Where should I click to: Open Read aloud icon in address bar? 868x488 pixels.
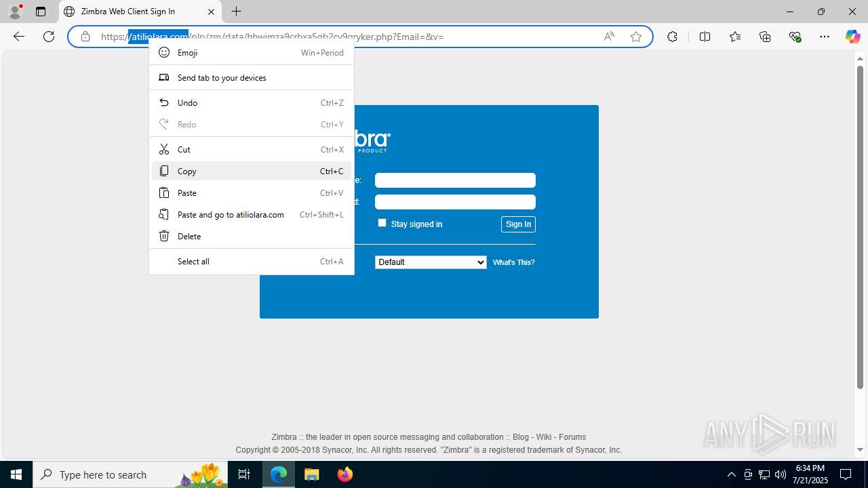coord(609,37)
